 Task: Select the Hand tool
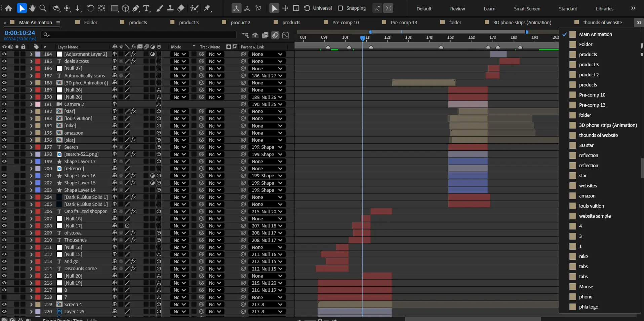click(x=32, y=8)
